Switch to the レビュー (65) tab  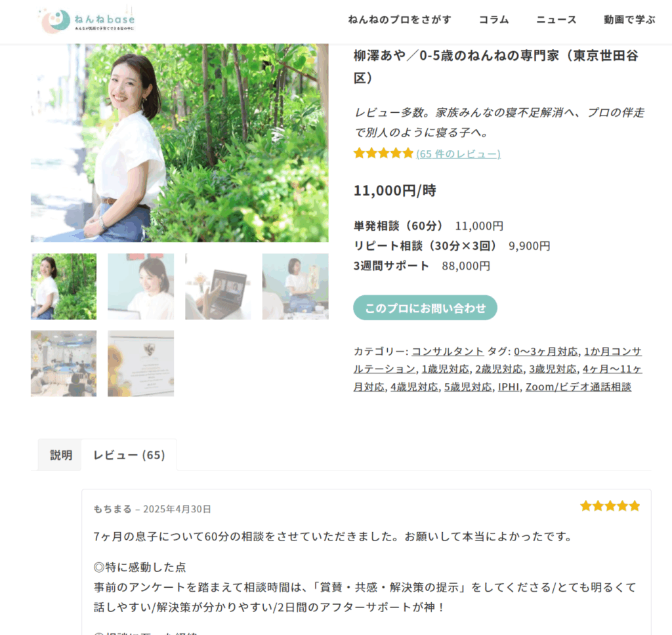pos(129,455)
